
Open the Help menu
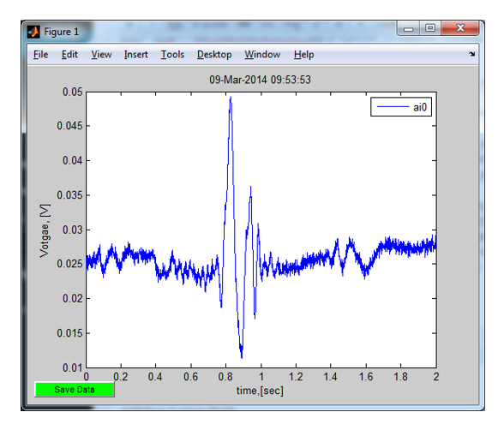tap(303, 55)
